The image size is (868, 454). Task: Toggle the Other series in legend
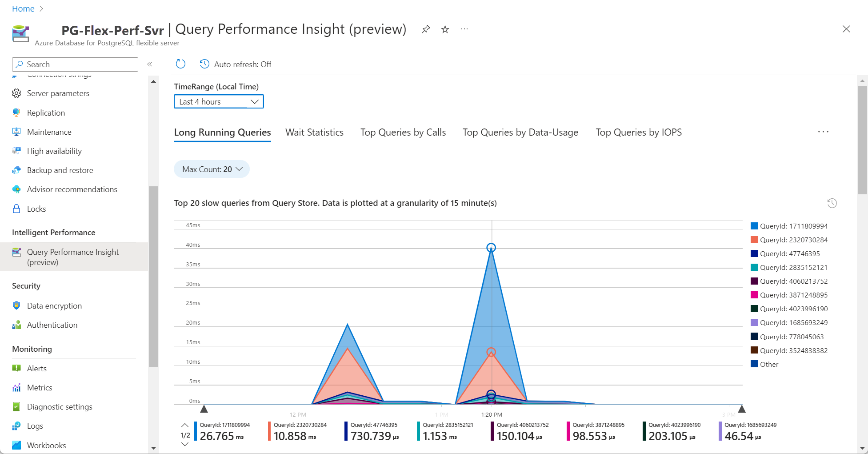pyautogui.click(x=768, y=364)
